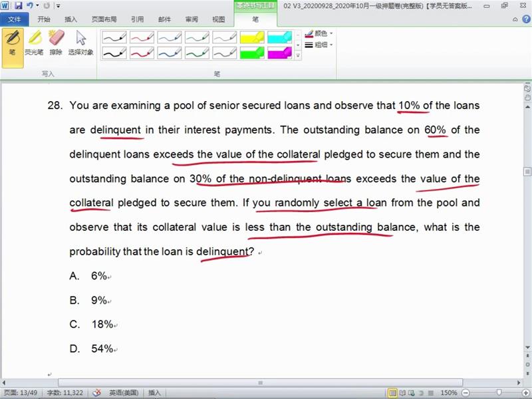Click the 英语(美国) language status
Screen dimensions: 532x399
pos(124,393)
